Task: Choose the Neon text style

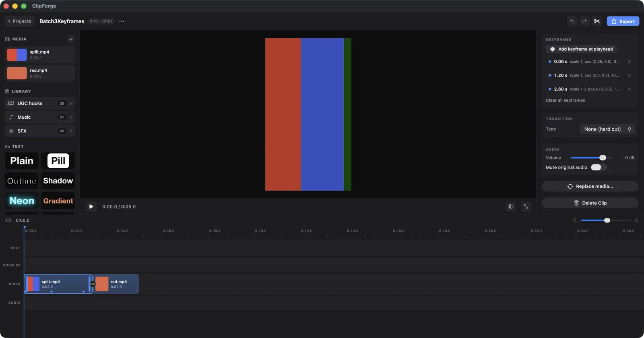Action: click(x=22, y=201)
